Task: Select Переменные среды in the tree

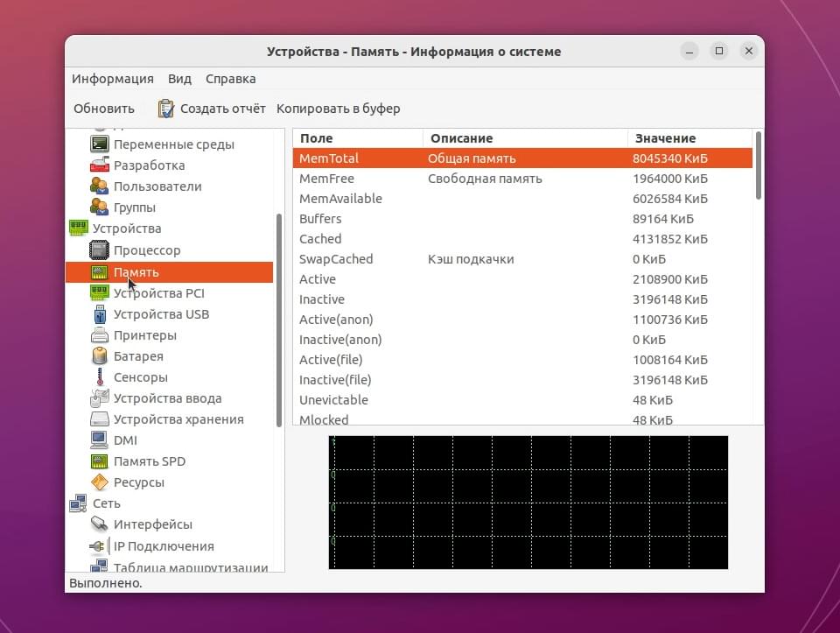Action: point(173,144)
